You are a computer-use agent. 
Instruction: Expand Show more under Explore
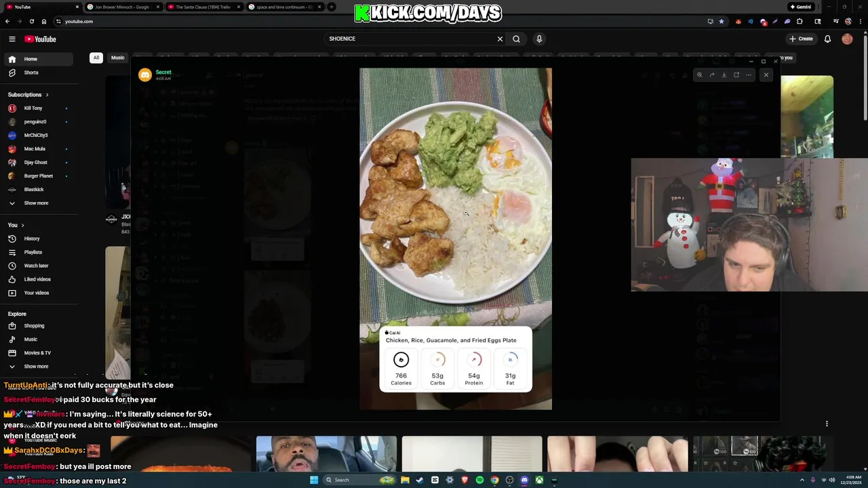pos(38,366)
